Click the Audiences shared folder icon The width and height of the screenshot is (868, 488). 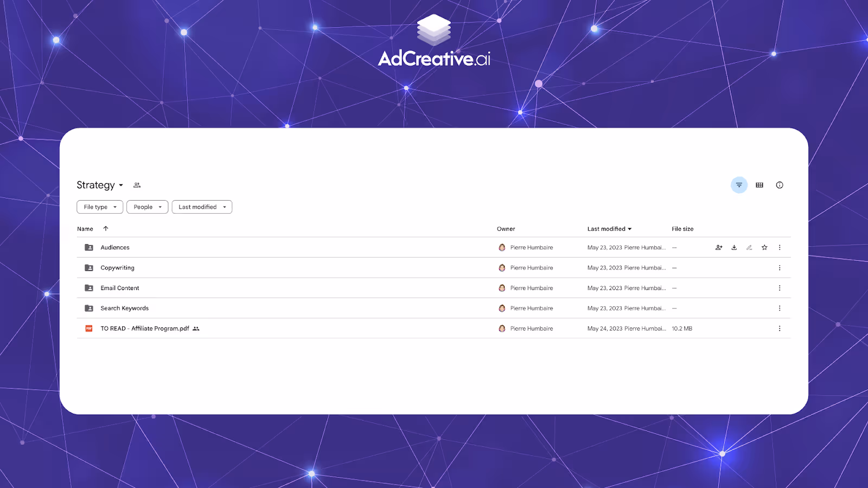pyautogui.click(x=89, y=247)
